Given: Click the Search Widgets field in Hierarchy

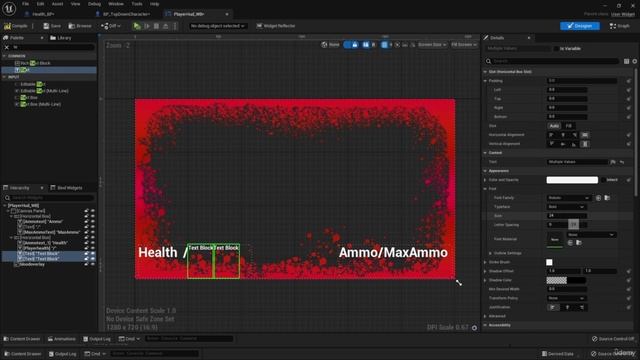Looking at the screenshot, I should [x=49, y=198].
